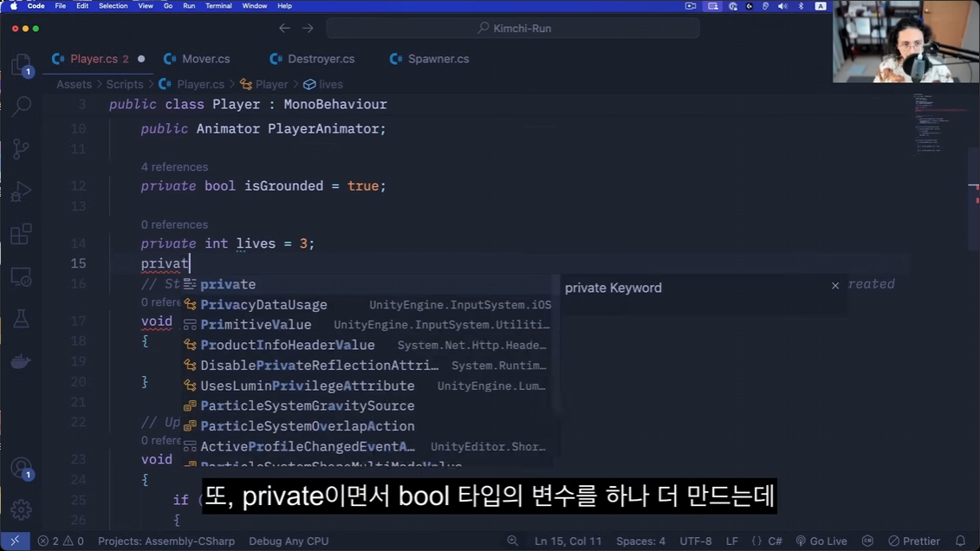
Task: Open the Accounts menu icon
Action: [21, 468]
